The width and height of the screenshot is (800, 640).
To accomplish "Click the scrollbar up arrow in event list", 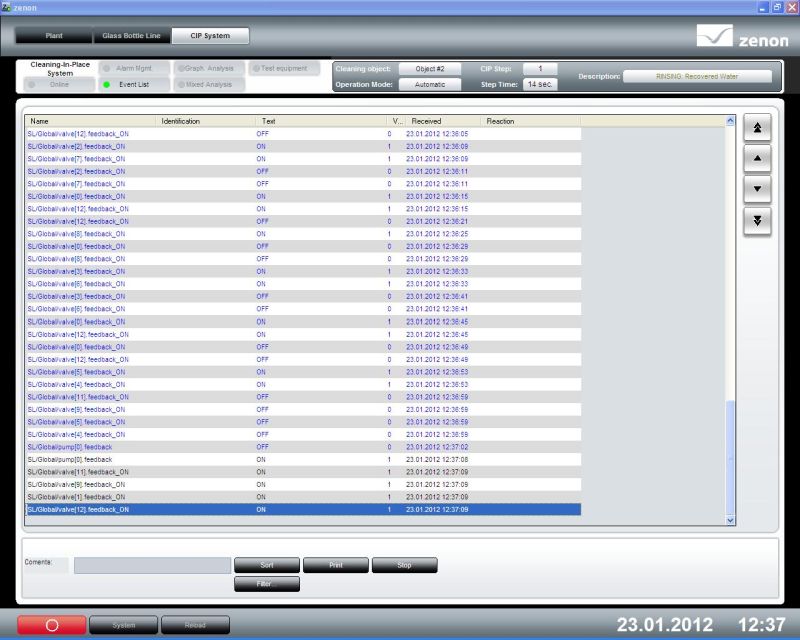I will pos(730,121).
